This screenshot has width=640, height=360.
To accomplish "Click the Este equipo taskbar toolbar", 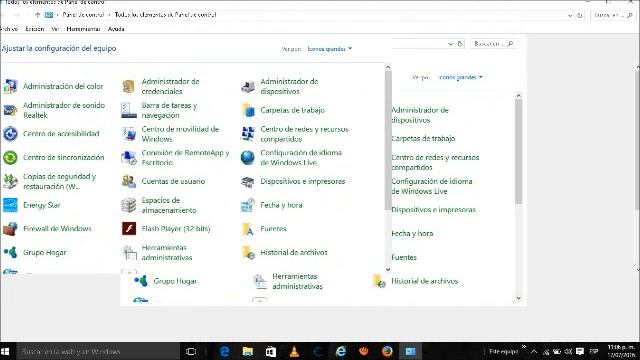I will click(x=504, y=351).
